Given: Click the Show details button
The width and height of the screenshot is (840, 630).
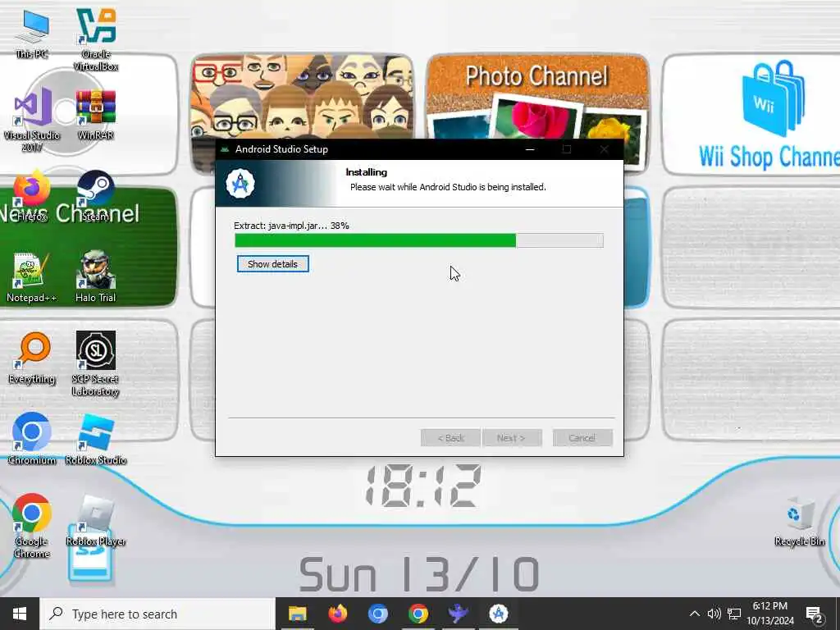Looking at the screenshot, I should point(272,263).
